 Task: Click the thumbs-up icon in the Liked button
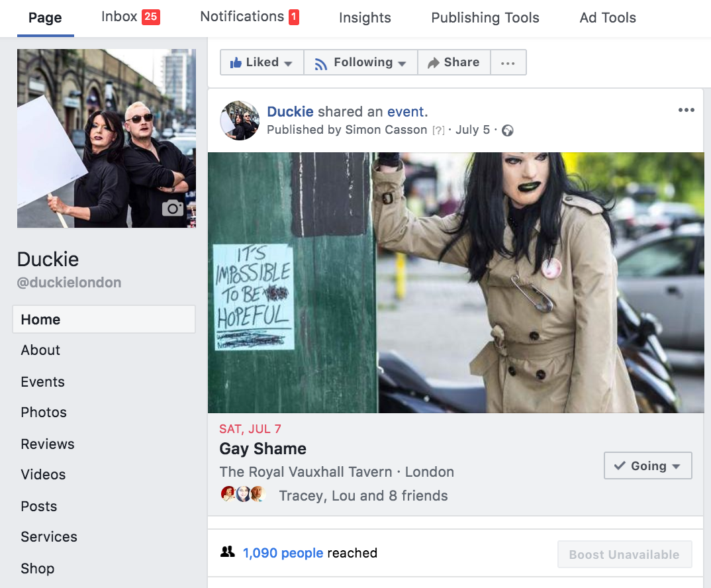pos(236,63)
